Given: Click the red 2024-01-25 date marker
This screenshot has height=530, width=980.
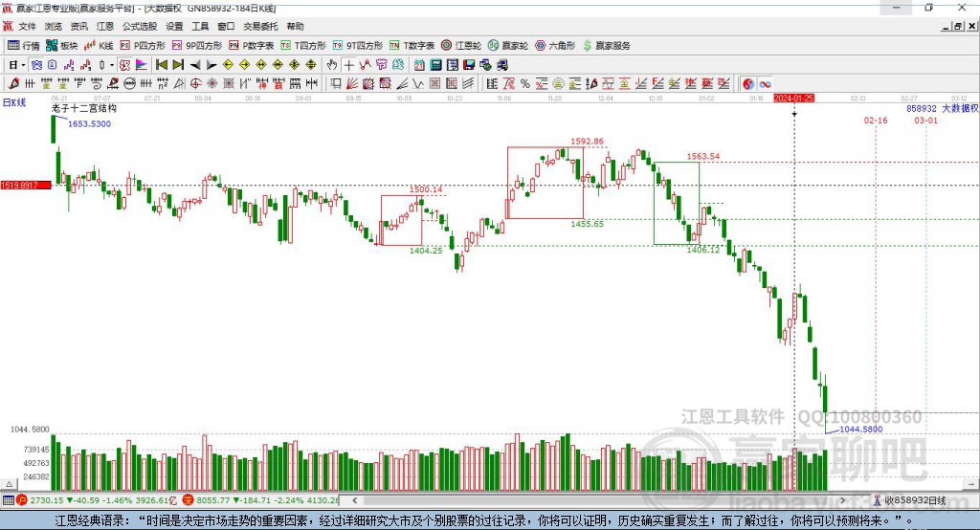Looking at the screenshot, I should coord(793,99).
